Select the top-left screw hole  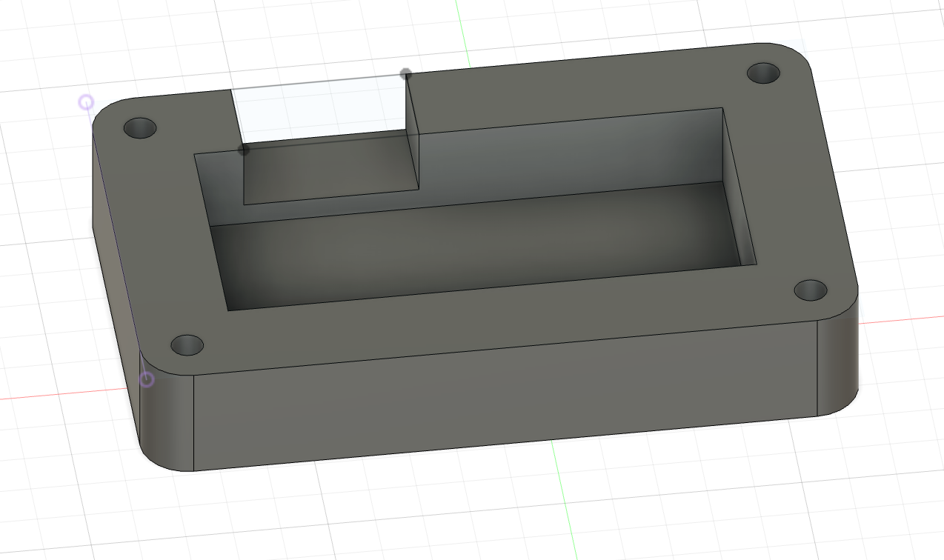pyautogui.click(x=140, y=128)
